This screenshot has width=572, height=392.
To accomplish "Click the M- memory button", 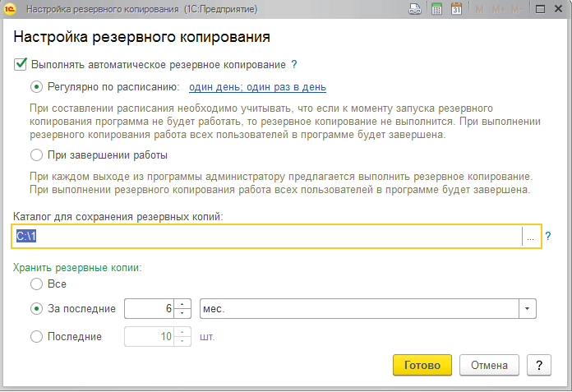I will click(x=517, y=9).
